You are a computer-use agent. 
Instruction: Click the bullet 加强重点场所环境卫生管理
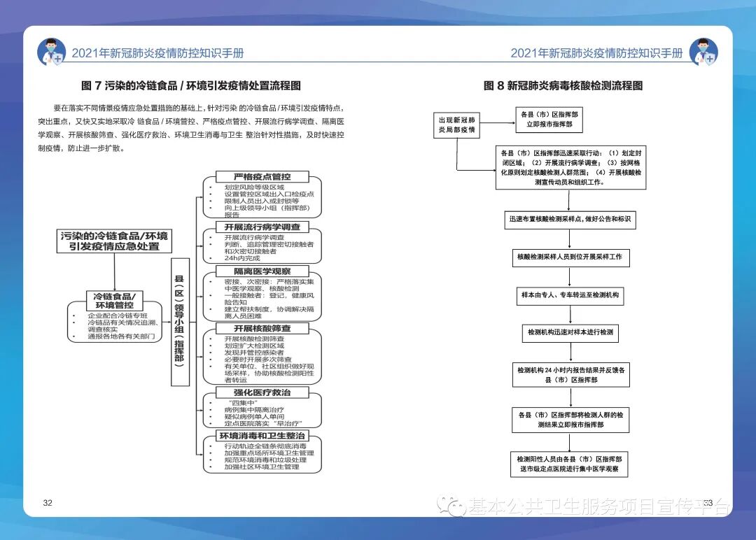pos(269,453)
